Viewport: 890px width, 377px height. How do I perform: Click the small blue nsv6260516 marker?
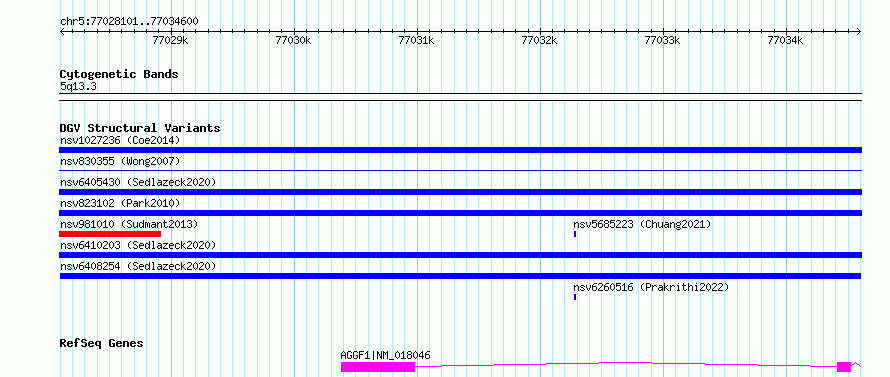tap(575, 297)
